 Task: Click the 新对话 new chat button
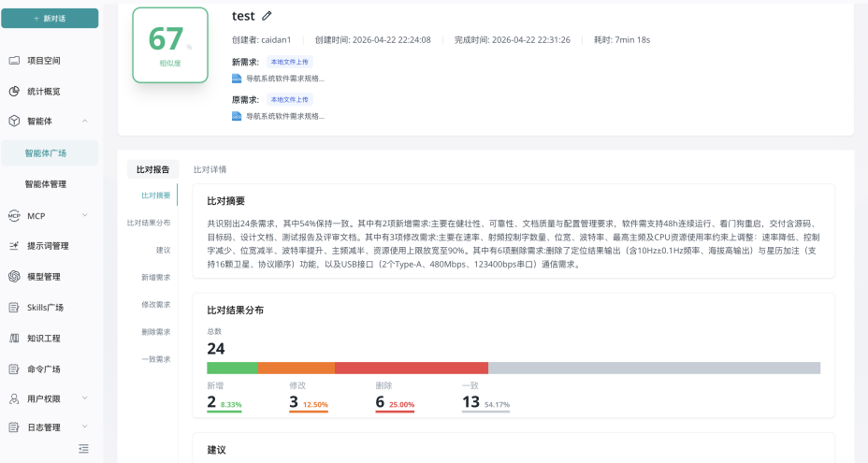(50, 19)
